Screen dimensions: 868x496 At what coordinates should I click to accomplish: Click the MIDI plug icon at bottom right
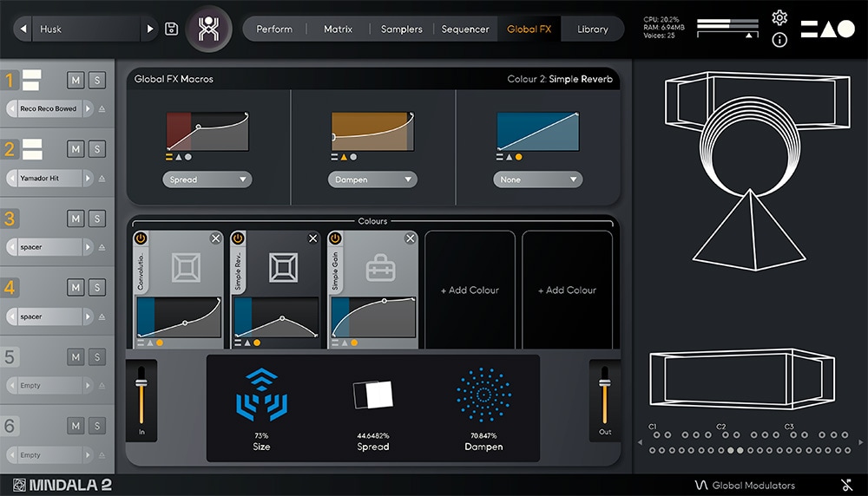point(847,485)
